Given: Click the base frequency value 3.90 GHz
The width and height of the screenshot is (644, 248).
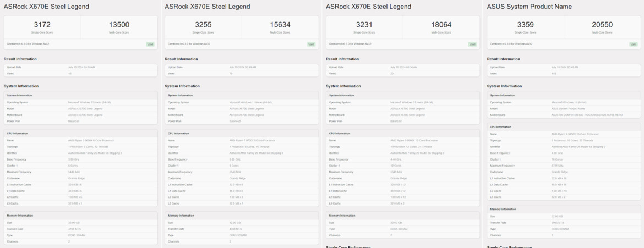Looking at the screenshot, I should [x=73, y=159].
